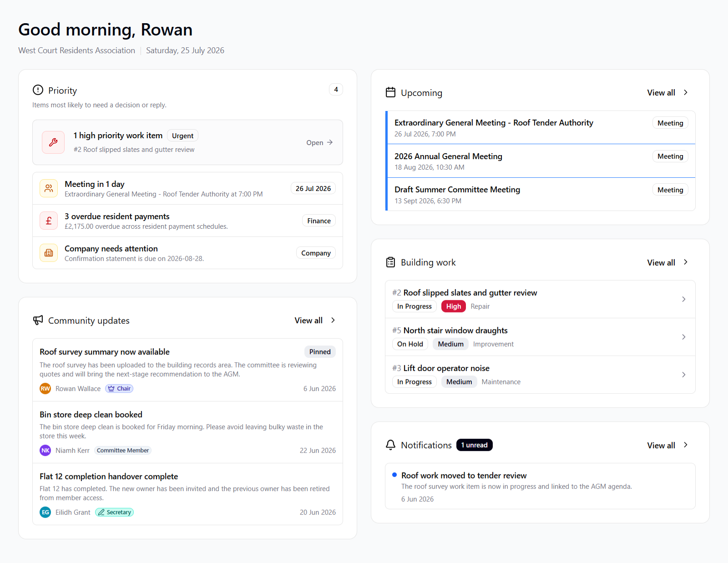Click the red wrench work item icon
Image resolution: width=728 pixels, height=563 pixels.
point(53,142)
